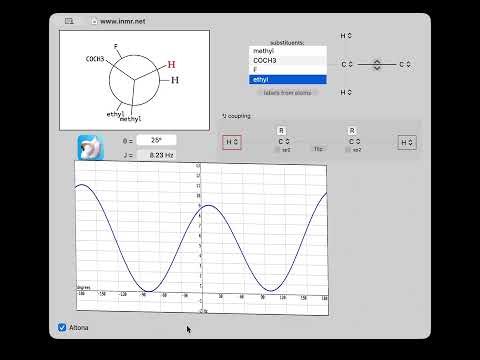This screenshot has height=360, width=480.
Task: Click the iNMR app icon beside theta
Action: pos(91,148)
